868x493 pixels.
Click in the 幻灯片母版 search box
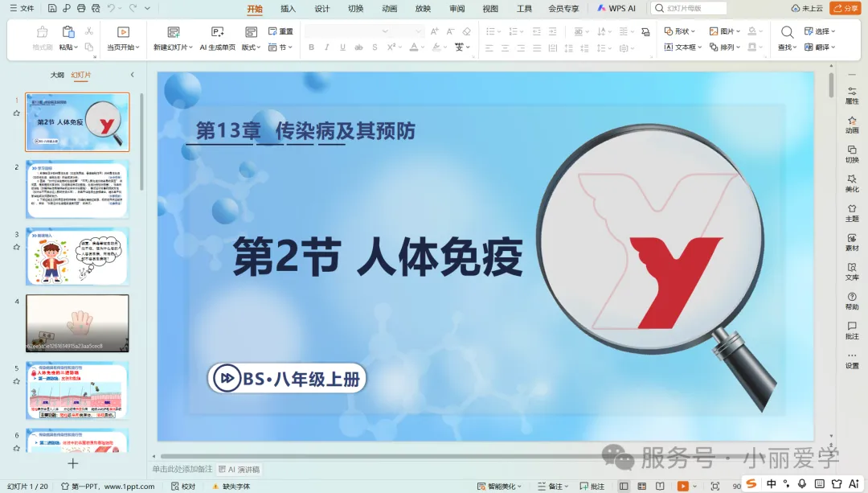click(689, 8)
